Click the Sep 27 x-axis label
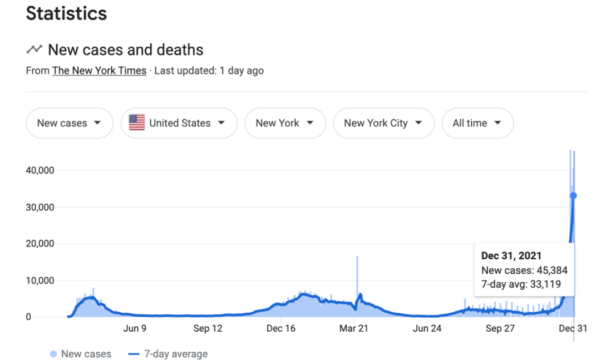 click(500, 329)
